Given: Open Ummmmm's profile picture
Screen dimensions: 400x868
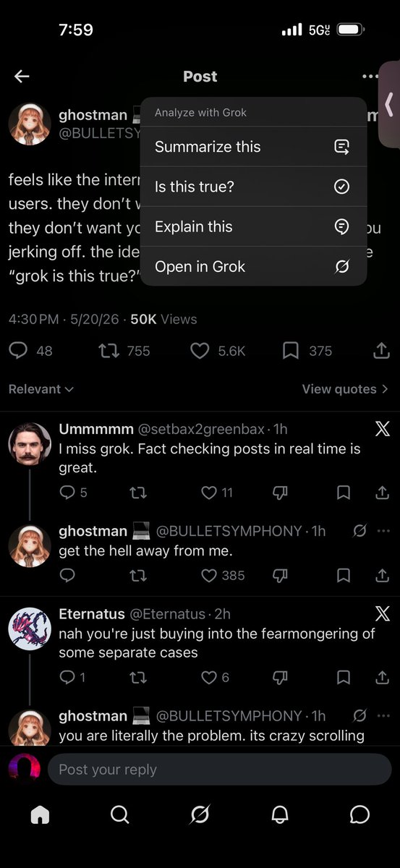Looking at the screenshot, I should pos(30,443).
